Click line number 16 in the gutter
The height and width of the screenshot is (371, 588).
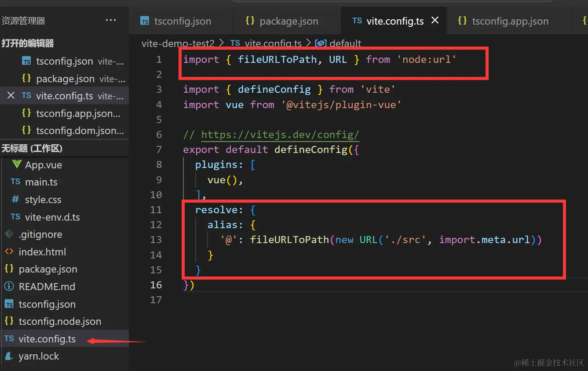point(156,285)
